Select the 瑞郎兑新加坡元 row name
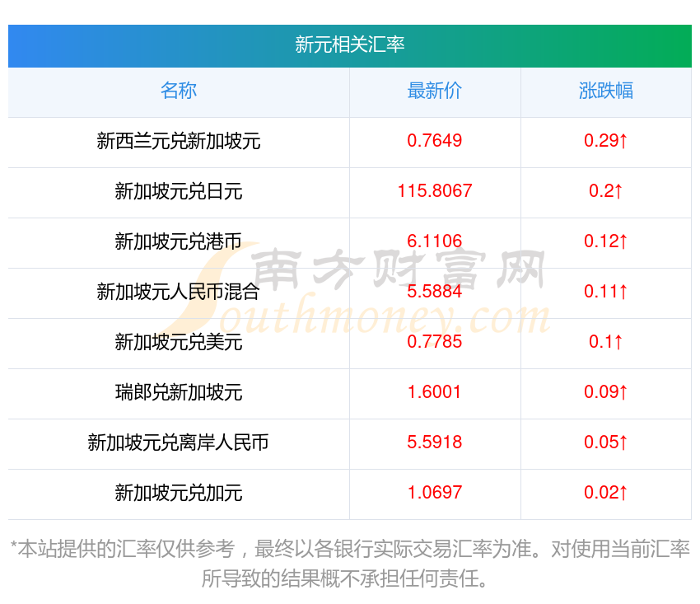 (x=179, y=393)
